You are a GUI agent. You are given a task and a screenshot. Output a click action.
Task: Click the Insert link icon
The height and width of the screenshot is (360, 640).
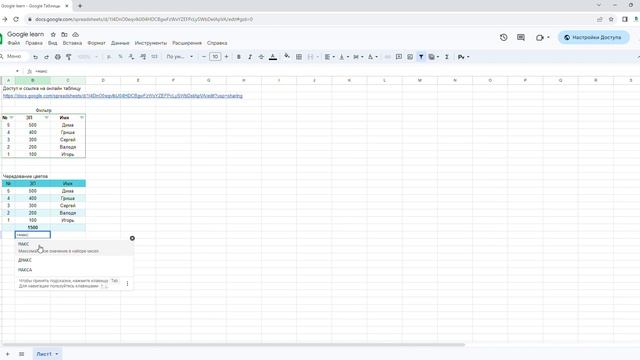[388, 57]
